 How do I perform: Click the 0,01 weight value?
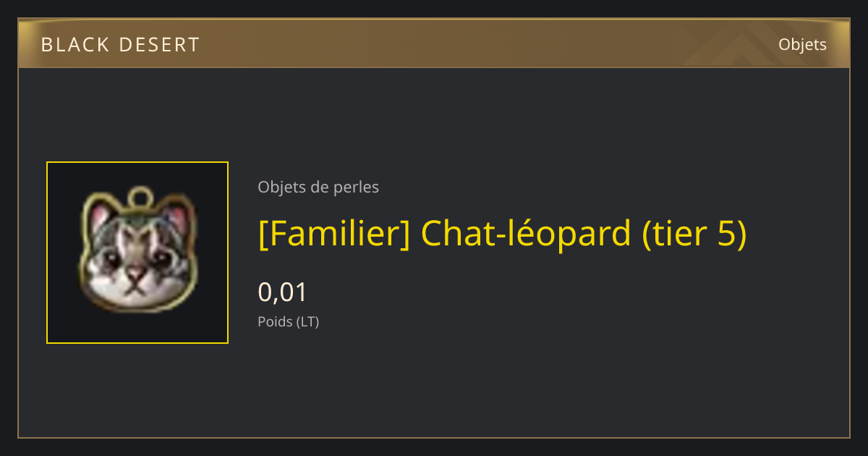click(283, 292)
